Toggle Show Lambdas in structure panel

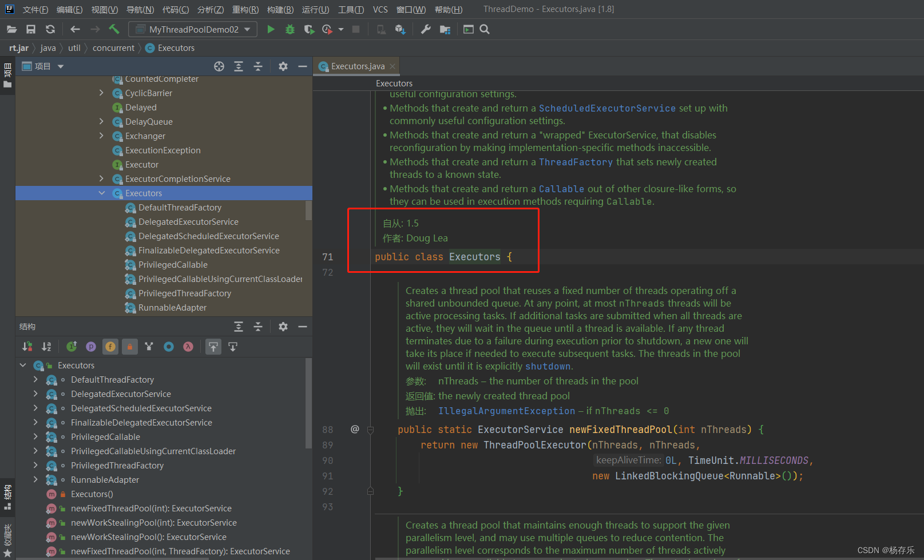[x=188, y=347]
